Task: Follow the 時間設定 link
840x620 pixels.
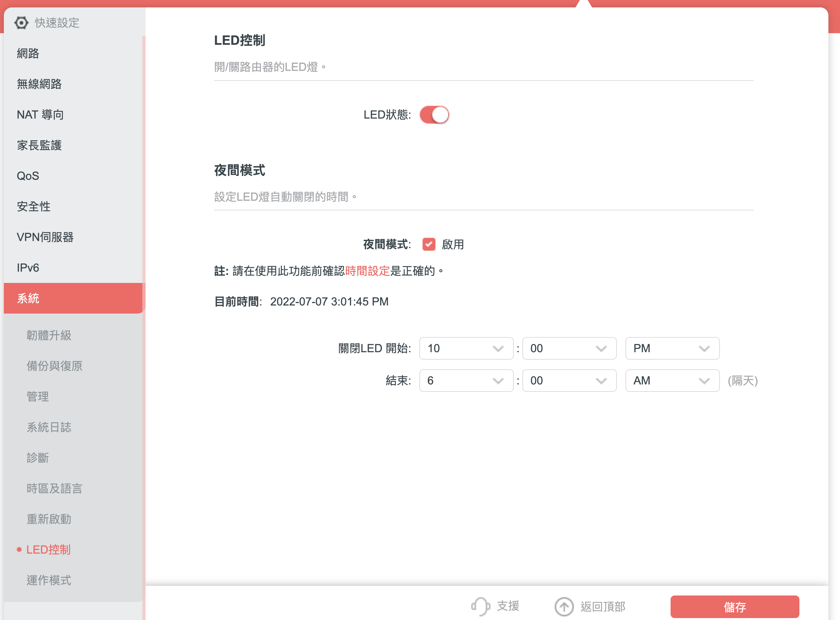Action: pyautogui.click(x=367, y=271)
